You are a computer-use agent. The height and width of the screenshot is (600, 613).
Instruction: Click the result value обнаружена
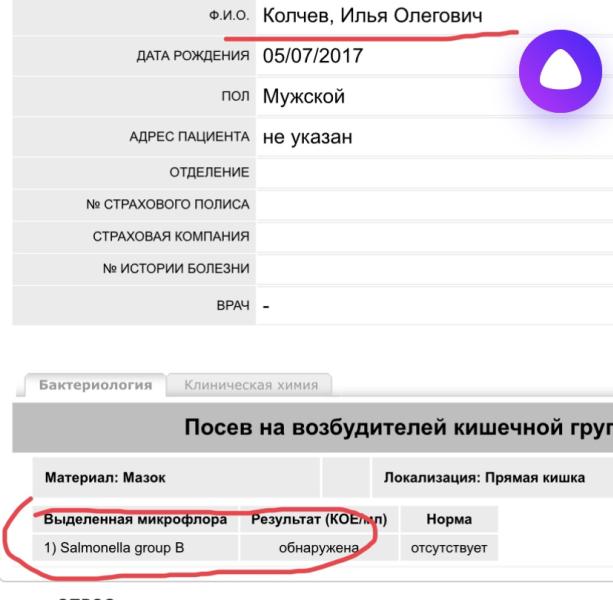(x=319, y=548)
